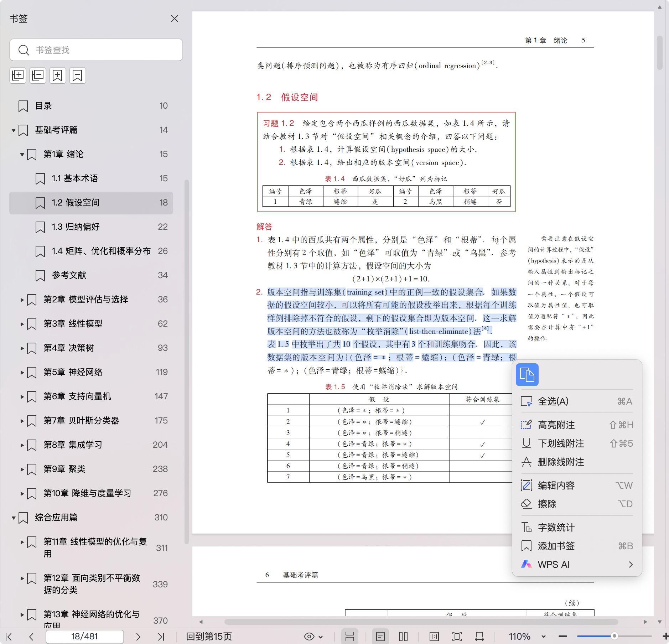Click the copy icon in context menu
The width and height of the screenshot is (669, 644).
point(527,375)
